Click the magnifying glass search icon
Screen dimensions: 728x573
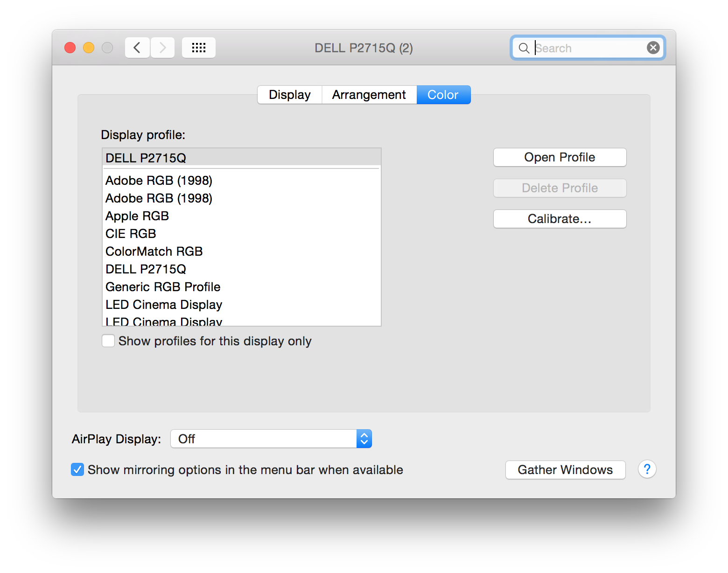tap(524, 48)
